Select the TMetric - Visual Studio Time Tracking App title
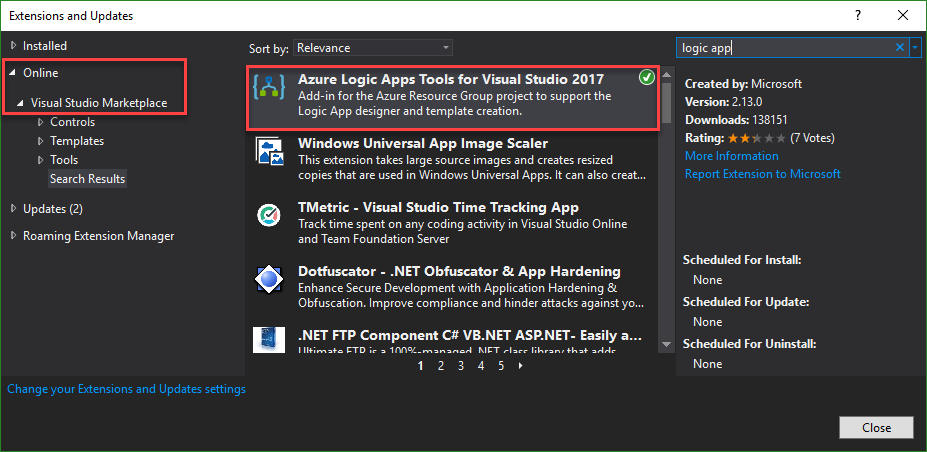The image size is (927, 452). (x=438, y=207)
